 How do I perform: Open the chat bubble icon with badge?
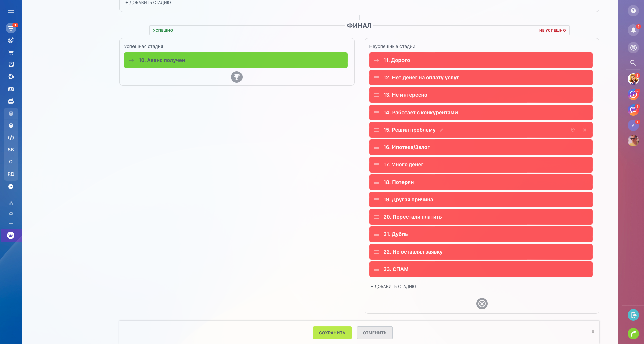pyautogui.click(x=633, y=110)
